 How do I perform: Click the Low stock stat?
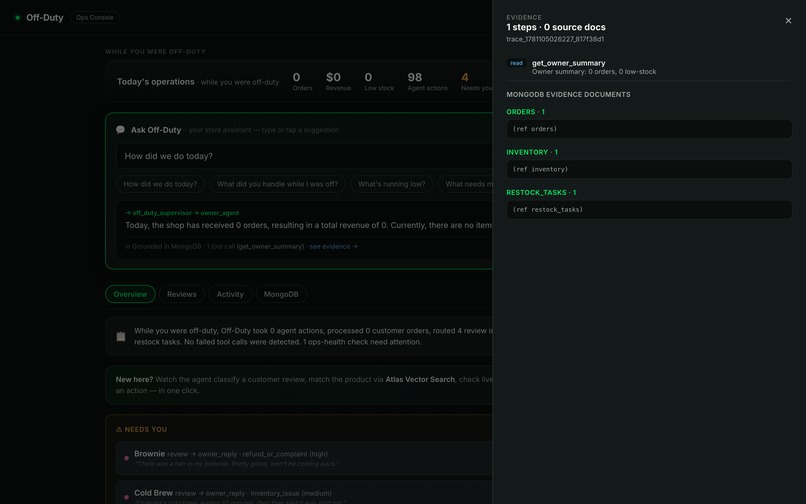coord(379,82)
